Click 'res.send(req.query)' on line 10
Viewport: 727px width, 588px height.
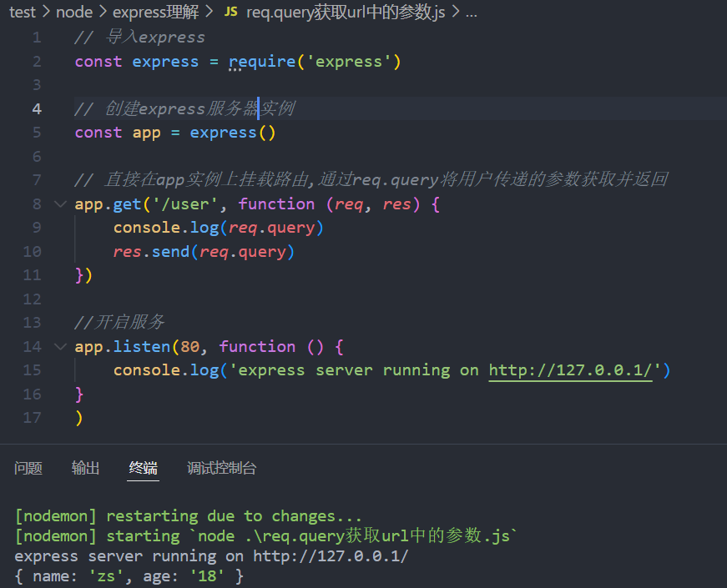204,252
